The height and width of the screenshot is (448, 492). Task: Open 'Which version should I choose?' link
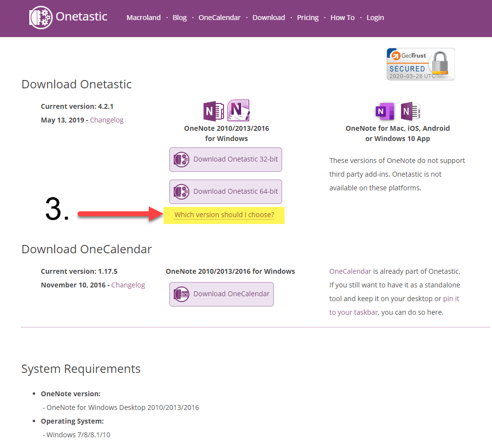[224, 215]
